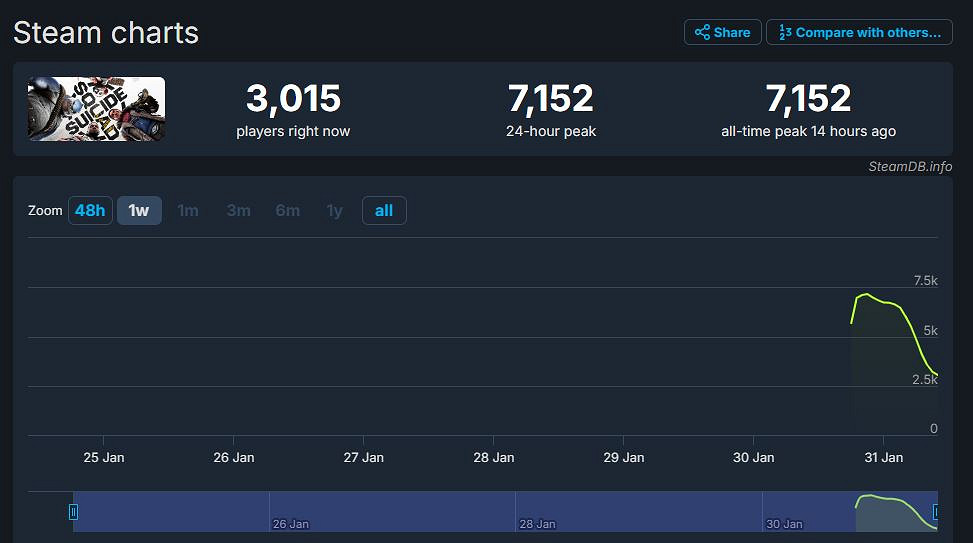This screenshot has height=543, width=973.
Task: Click the right navigator range handle
Action: point(935,512)
